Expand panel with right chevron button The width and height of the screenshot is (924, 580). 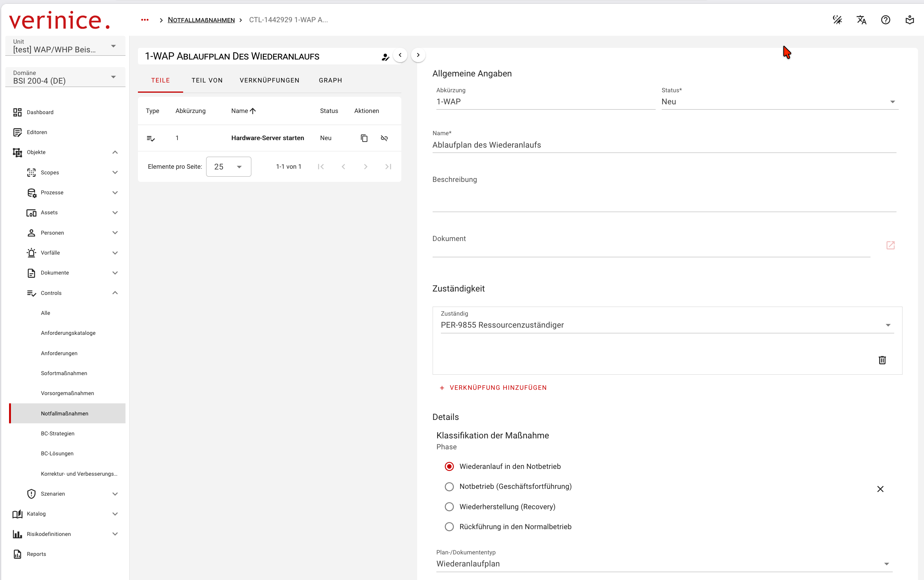(x=418, y=55)
